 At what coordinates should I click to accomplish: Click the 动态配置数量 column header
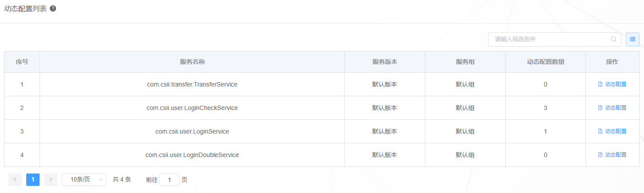click(545, 62)
